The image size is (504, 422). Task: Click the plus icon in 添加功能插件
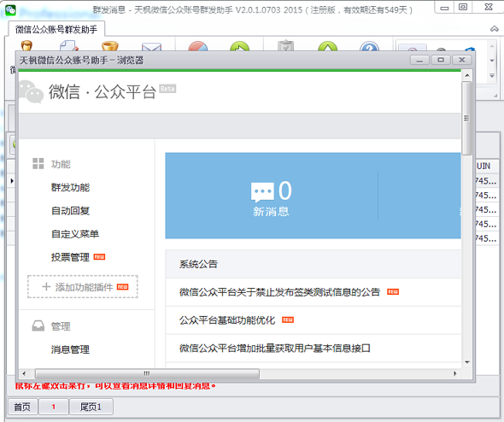pos(46,287)
